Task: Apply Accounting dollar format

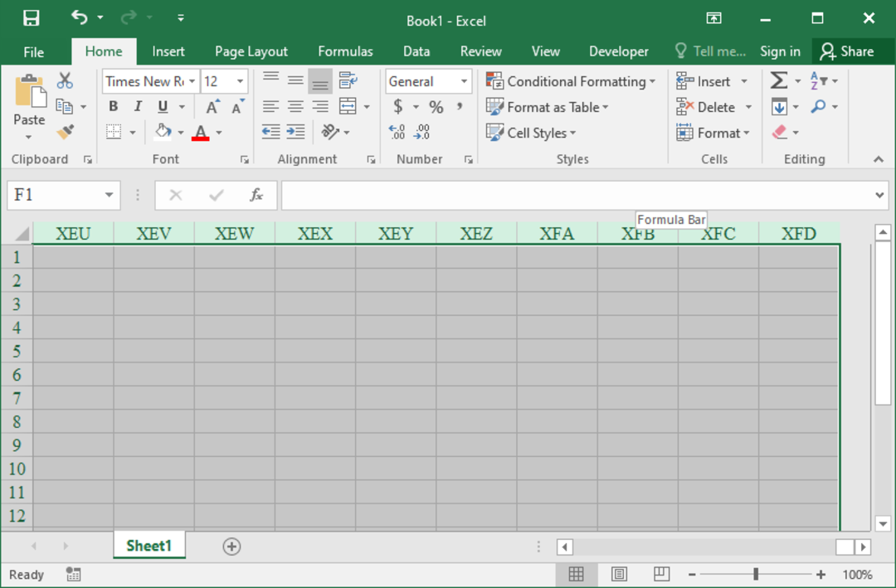Action: coord(398,106)
